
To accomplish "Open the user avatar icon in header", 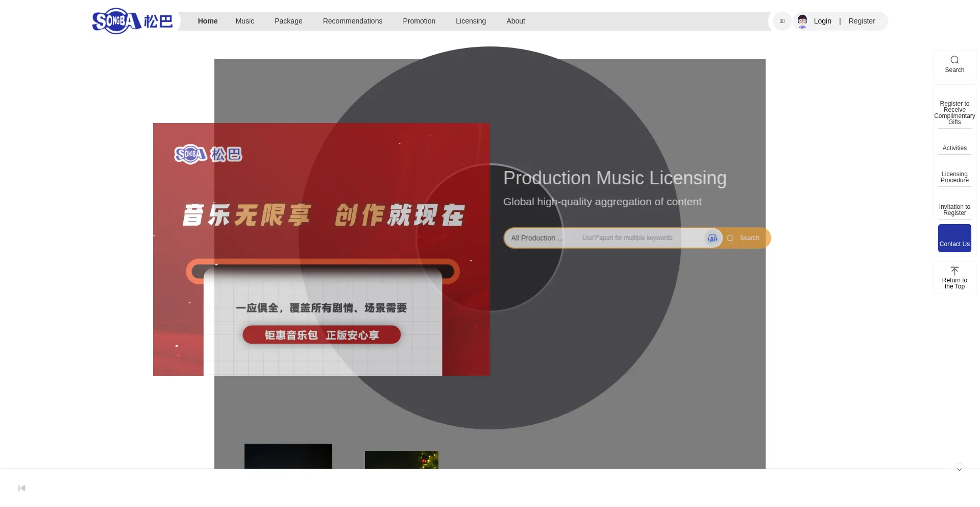I will [802, 21].
